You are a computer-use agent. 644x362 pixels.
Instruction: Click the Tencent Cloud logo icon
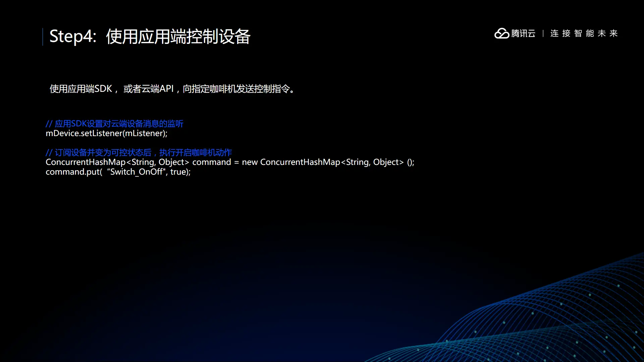pos(502,34)
